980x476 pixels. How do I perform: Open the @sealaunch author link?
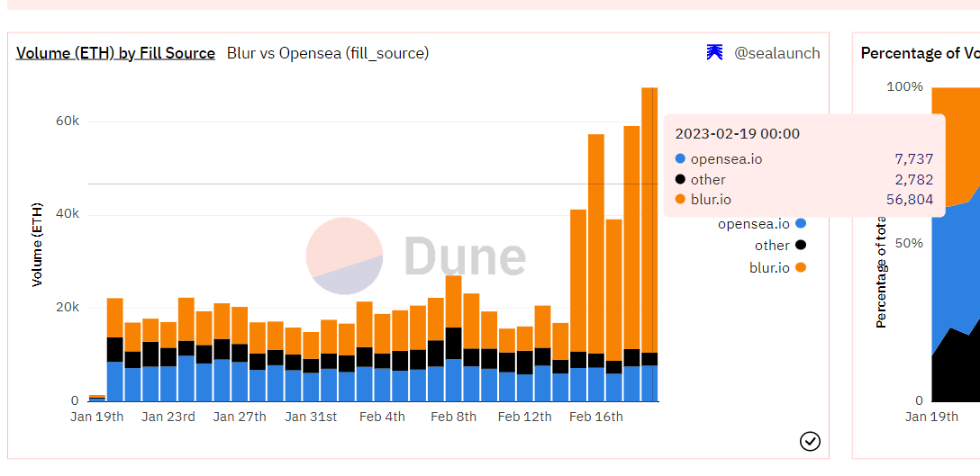tap(776, 53)
